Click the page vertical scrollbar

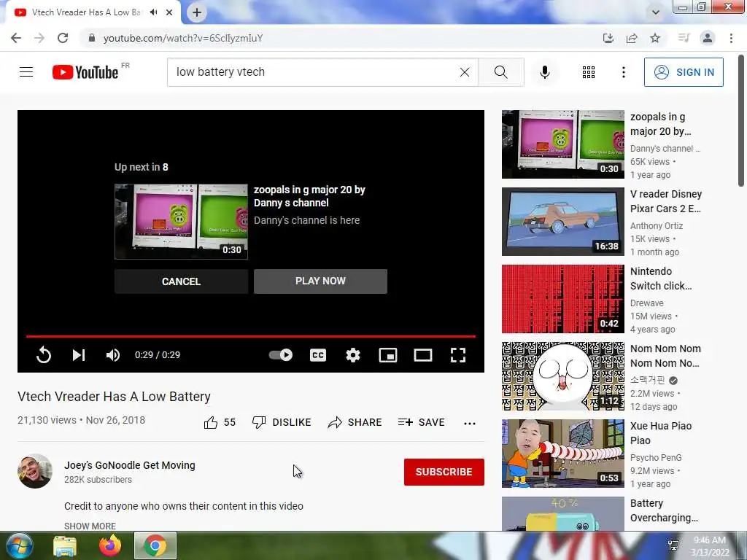coord(741,122)
